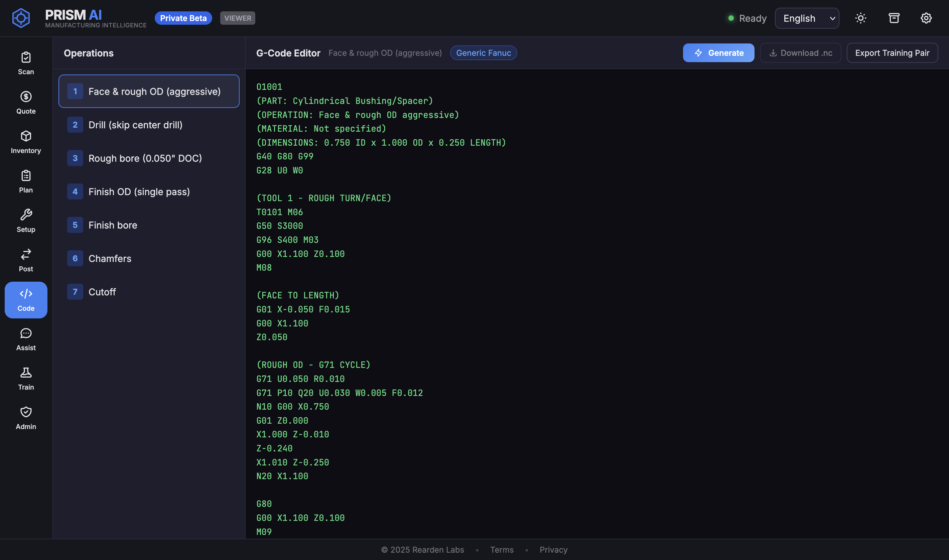Toggle light/dark theme sun icon
Image resolution: width=949 pixels, height=560 pixels.
point(860,18)
